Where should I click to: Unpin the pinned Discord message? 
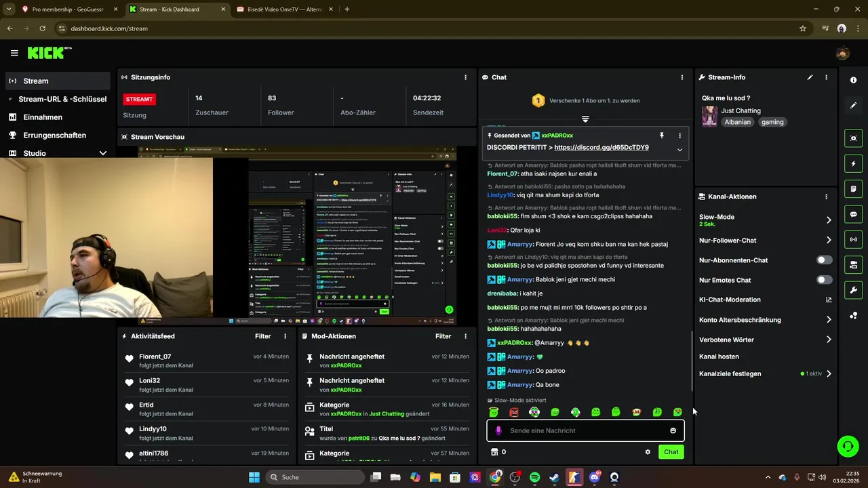coord(661,136)
